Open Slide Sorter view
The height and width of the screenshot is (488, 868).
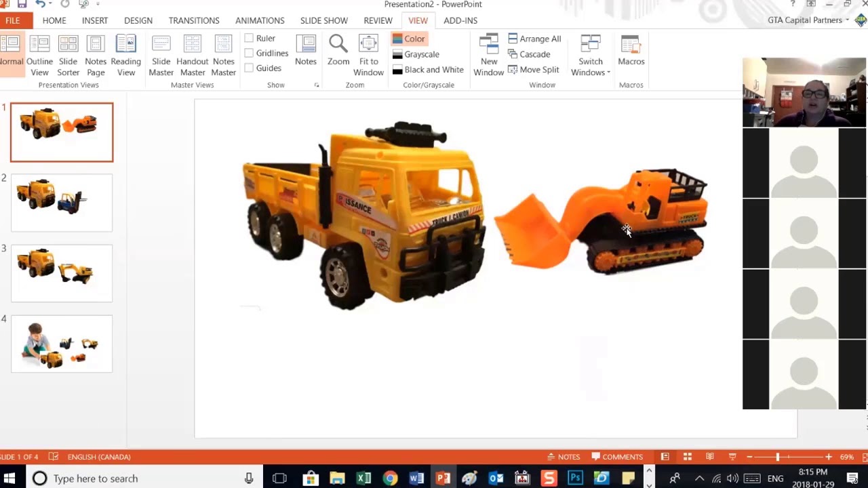68,55
